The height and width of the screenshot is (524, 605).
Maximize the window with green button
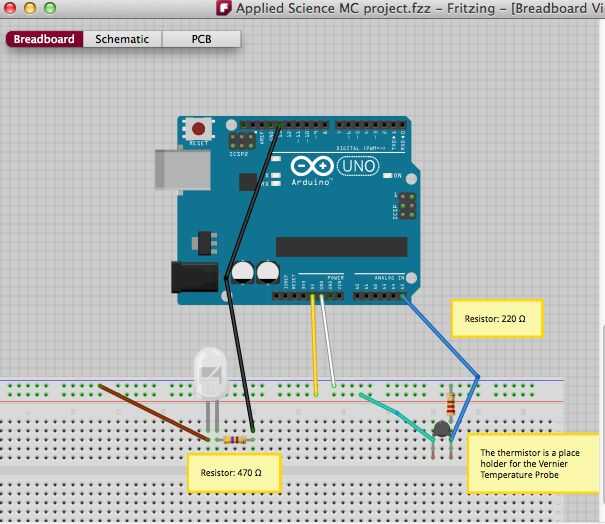point(50,7)
